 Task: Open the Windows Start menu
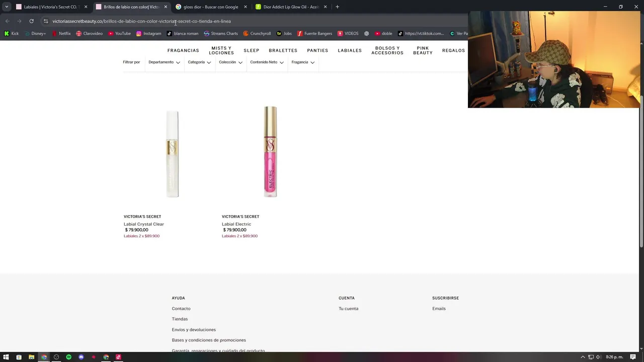click(7, 357)
